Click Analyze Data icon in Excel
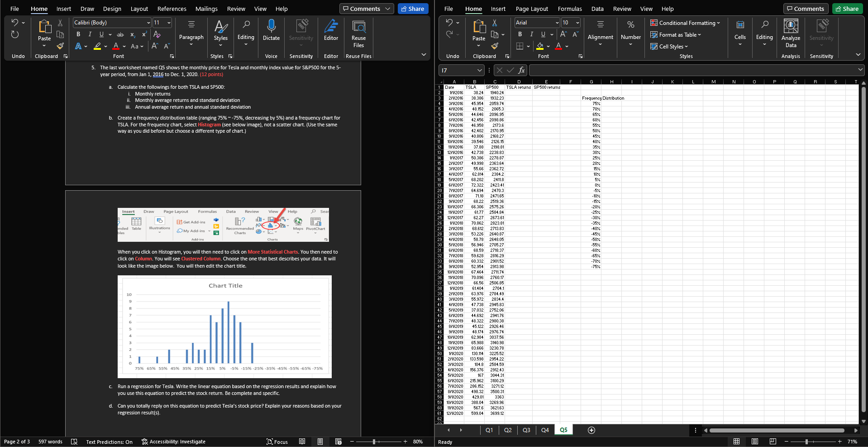The width and height of the screenshot is (868, 447). click(791, 26)
